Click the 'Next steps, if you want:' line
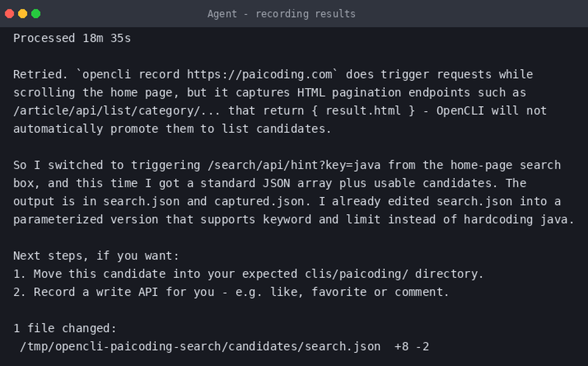588x366 pixels. pos(96,256)
